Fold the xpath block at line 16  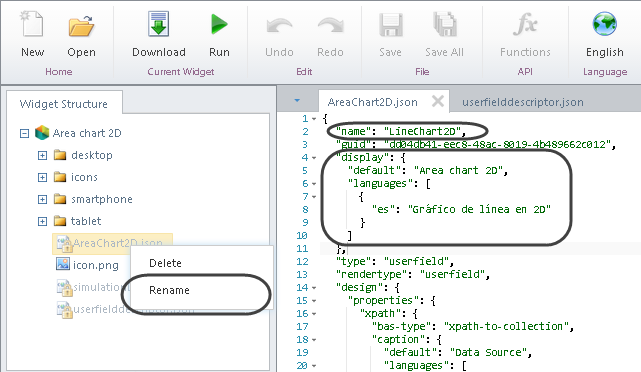click(314, 314)
